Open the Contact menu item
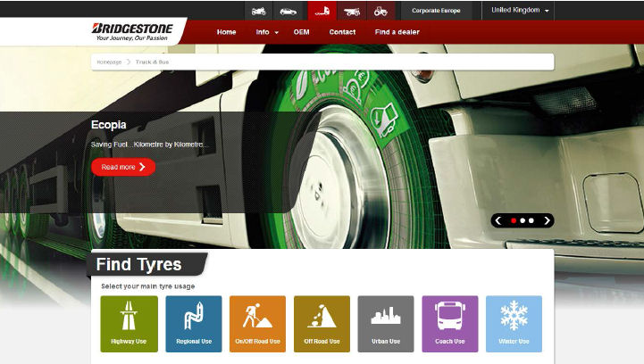This screenshot has height=364, width=644. click(342, 32)
